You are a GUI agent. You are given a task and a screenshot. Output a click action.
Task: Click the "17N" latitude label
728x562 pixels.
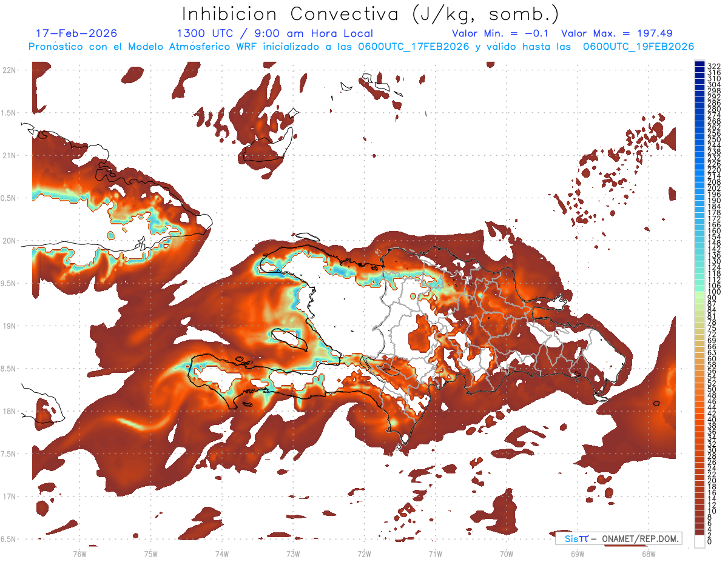[9, 497]
